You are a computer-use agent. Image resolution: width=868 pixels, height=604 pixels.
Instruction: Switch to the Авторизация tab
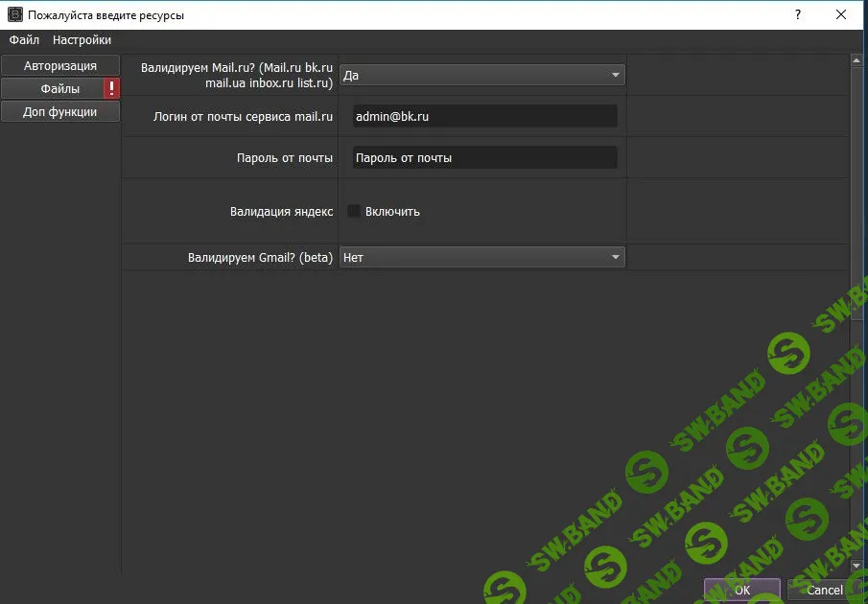[x=60, y=66]
